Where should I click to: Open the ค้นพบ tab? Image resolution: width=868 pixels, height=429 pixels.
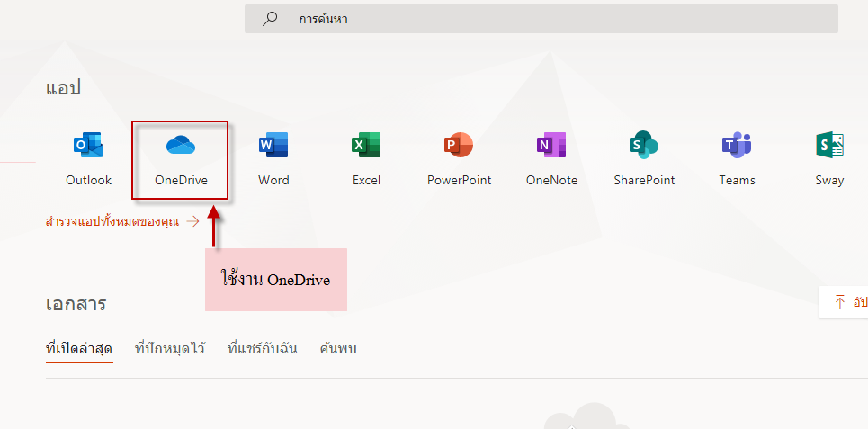[x=338, y=349]
